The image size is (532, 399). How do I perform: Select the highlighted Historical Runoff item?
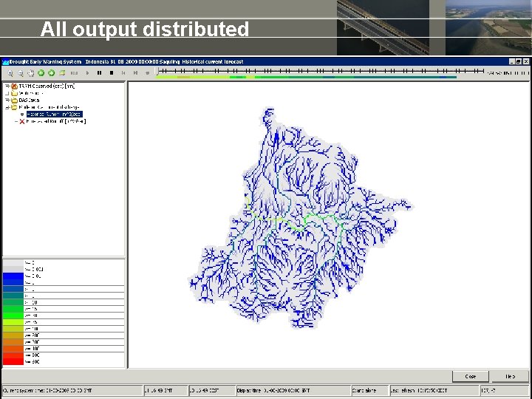point(54,114)
